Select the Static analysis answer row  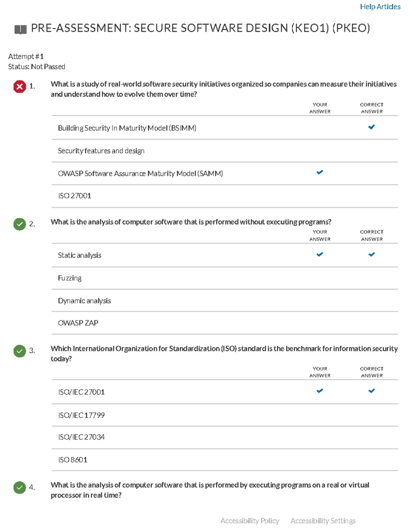[x=79, y=255]
